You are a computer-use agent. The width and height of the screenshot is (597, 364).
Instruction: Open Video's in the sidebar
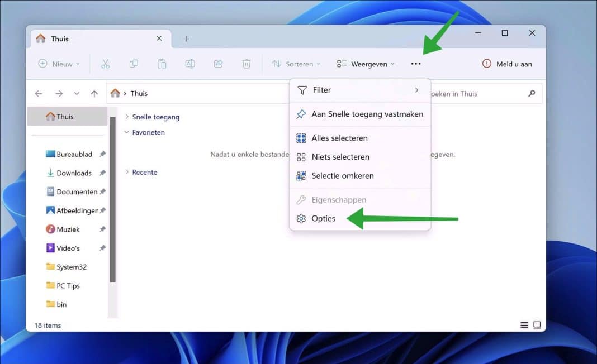click(68, 248)
